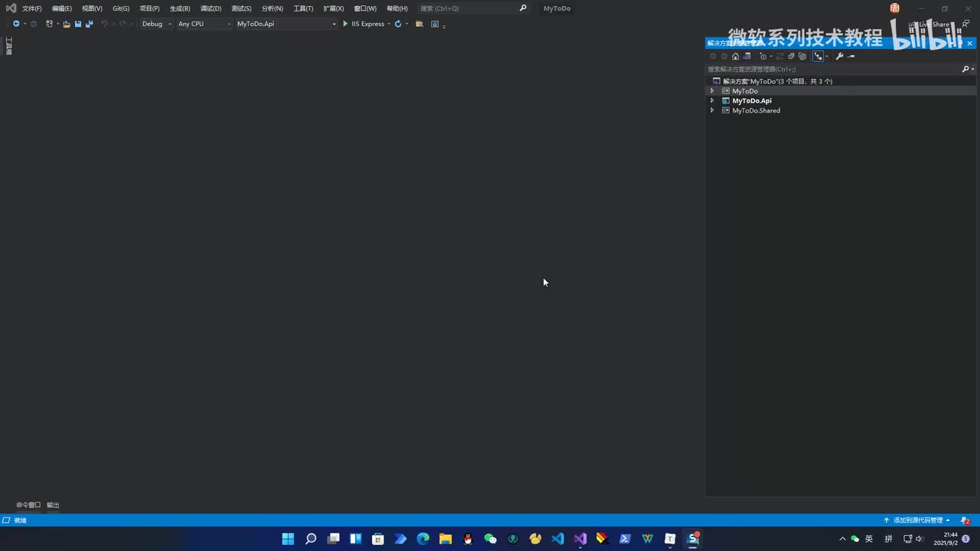Open the notifications bell in status bar

(x=965, y=520)
